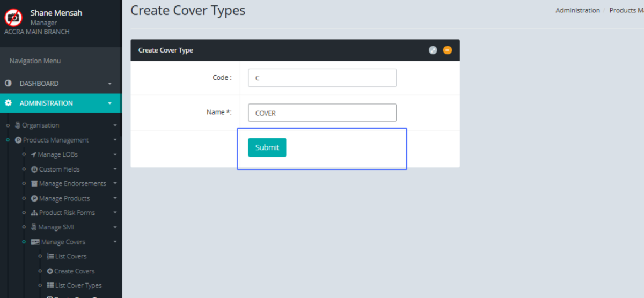Open the List Cover Types item
644x298 pixels.
coord(78,286)
